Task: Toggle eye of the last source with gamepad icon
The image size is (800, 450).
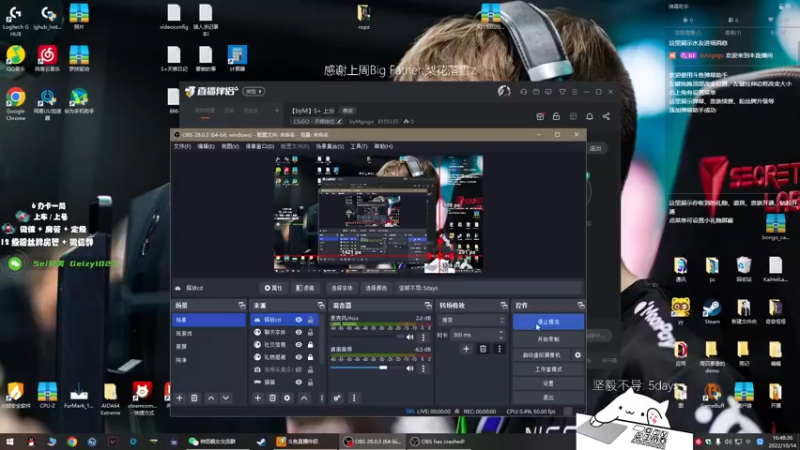Action: point(298,382)
